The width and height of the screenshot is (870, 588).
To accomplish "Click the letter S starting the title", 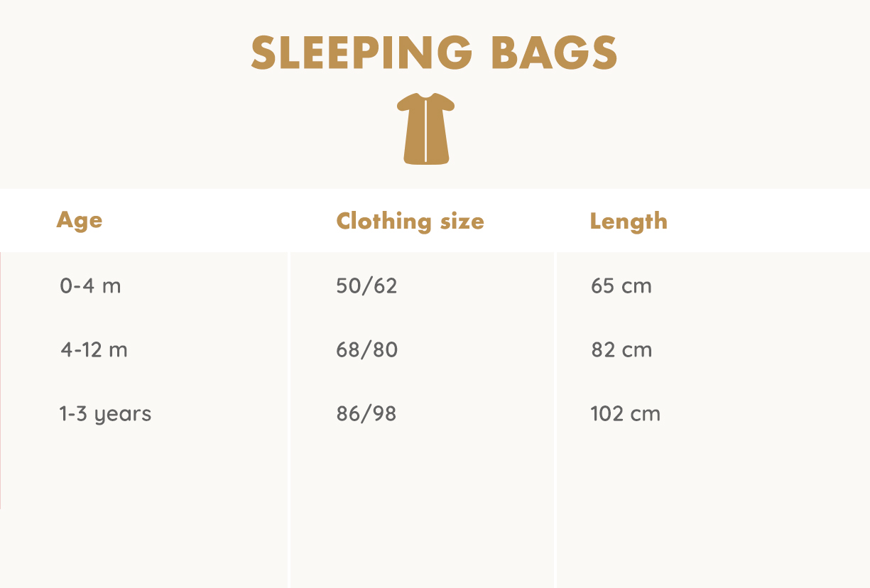I will pyautogui.click(x=263, y=53).
